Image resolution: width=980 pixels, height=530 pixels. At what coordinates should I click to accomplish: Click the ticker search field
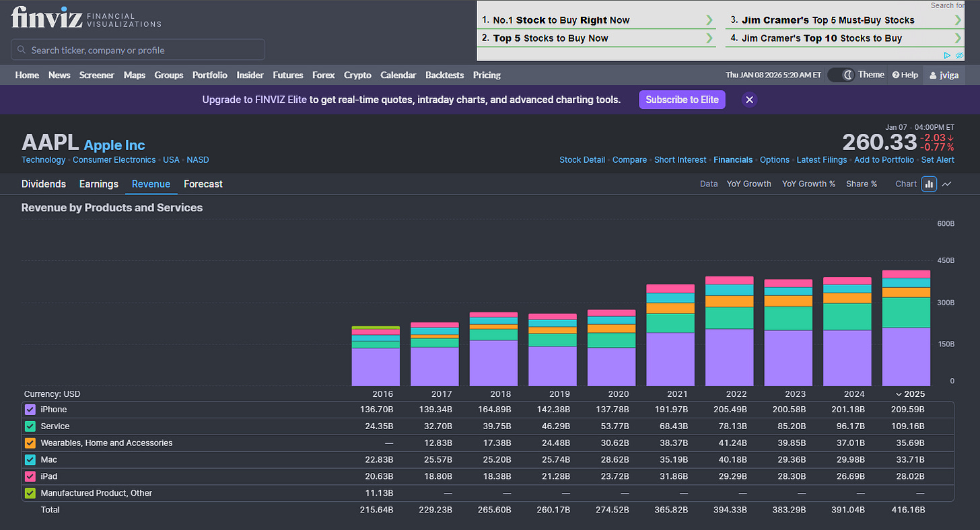point(138,50)
